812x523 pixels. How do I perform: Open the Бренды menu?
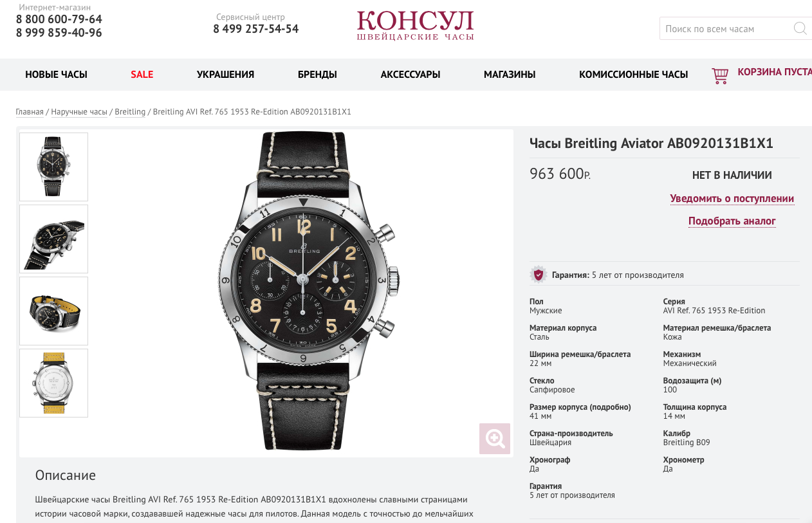click(317, 75)
